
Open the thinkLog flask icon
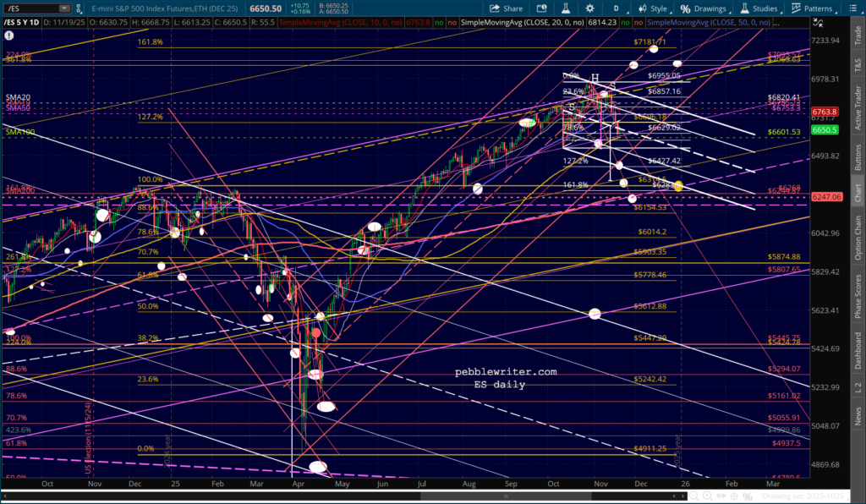pyautogui.click(x=566, y=8)
